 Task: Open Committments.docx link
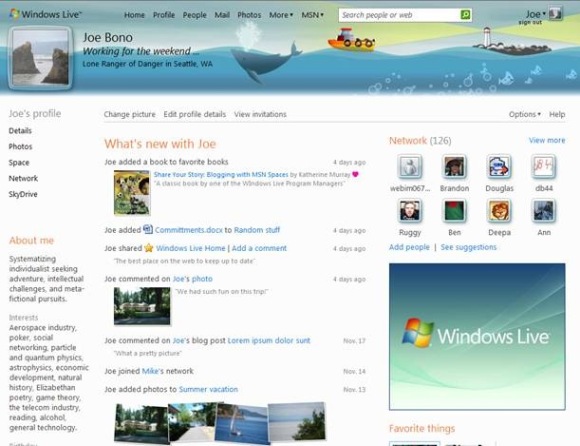tap(189, 230)
